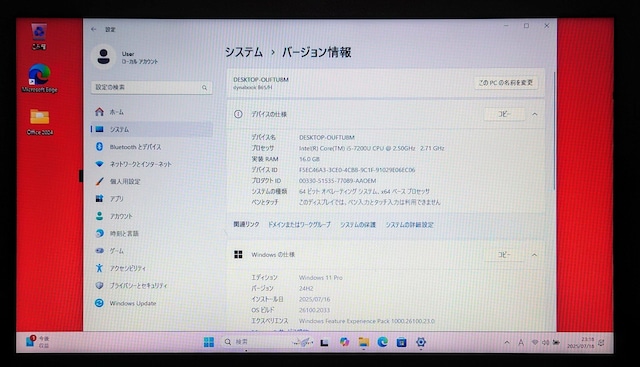
Task: Open システムの詳細設定 link
Action: [x=409, y=225]
